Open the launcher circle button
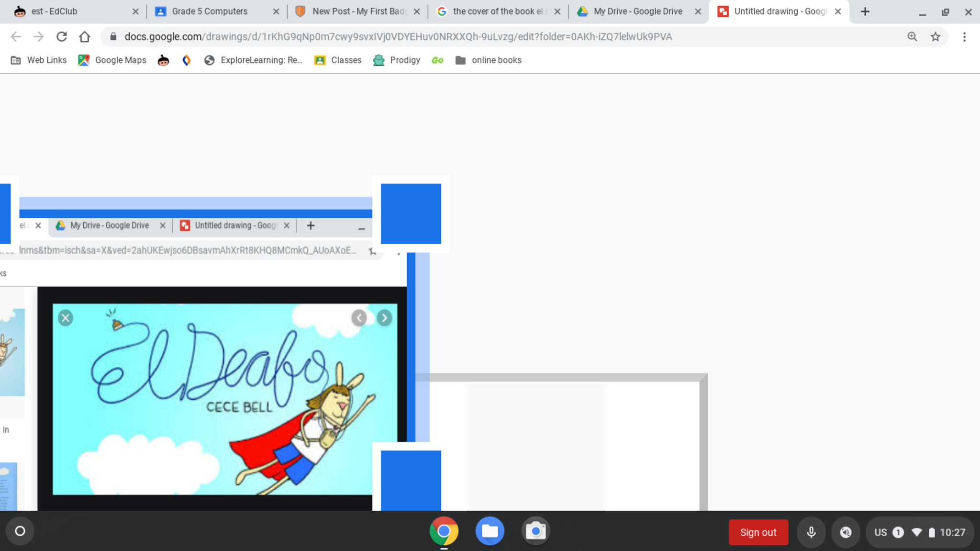The image size is (980, 551). tap(20, 531)
